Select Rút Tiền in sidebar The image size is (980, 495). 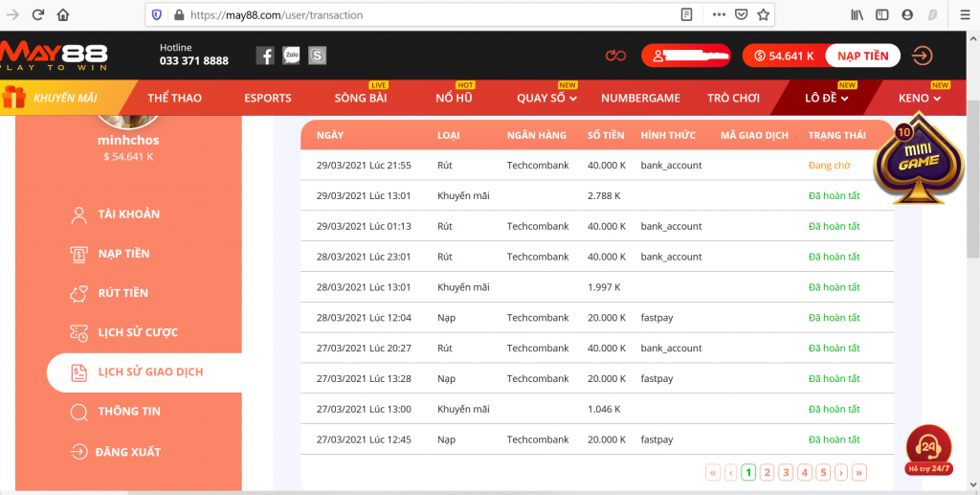122,293
